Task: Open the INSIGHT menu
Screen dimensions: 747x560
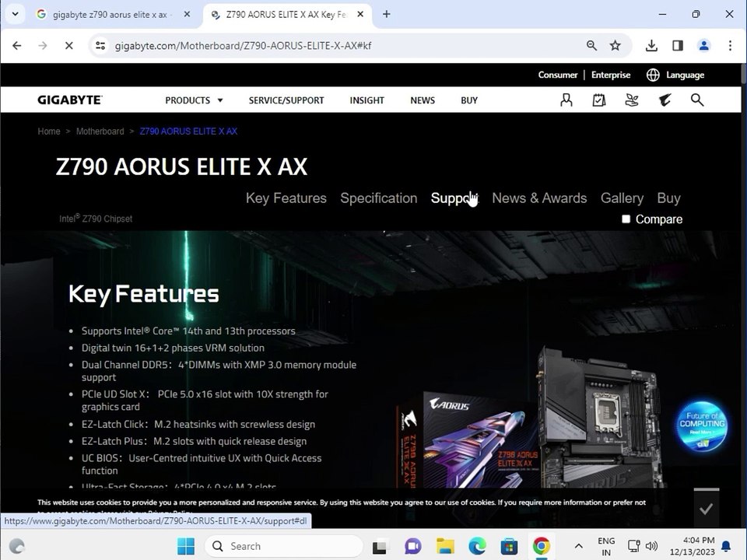Action: (366, 100)
